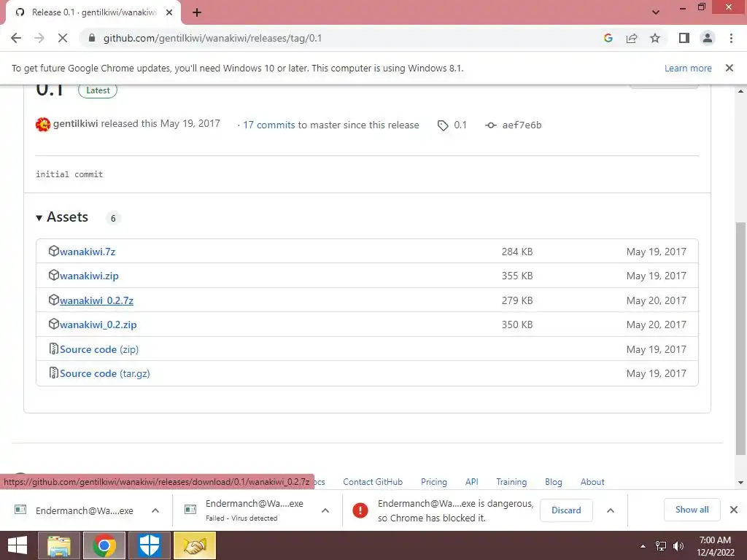This screenshot has width=747, height=560.
Task: Download Source code (tar.gz)
Action: [105, 374]
